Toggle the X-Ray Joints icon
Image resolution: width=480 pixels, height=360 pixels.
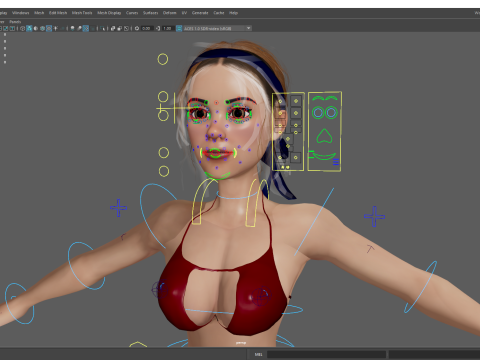126,28
